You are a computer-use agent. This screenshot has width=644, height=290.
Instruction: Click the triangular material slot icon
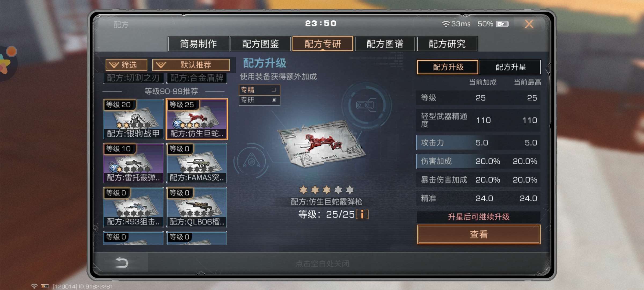251,161
